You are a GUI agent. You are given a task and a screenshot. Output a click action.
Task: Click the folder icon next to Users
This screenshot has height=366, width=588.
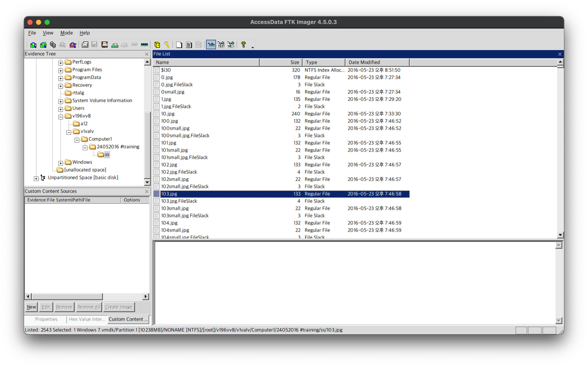click(x=68, y=108)
